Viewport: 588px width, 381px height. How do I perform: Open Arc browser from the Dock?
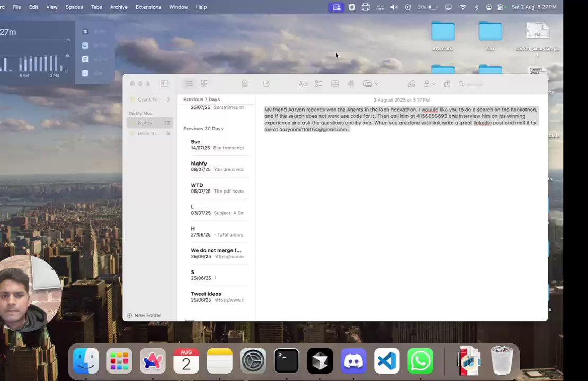coord(153,361)
